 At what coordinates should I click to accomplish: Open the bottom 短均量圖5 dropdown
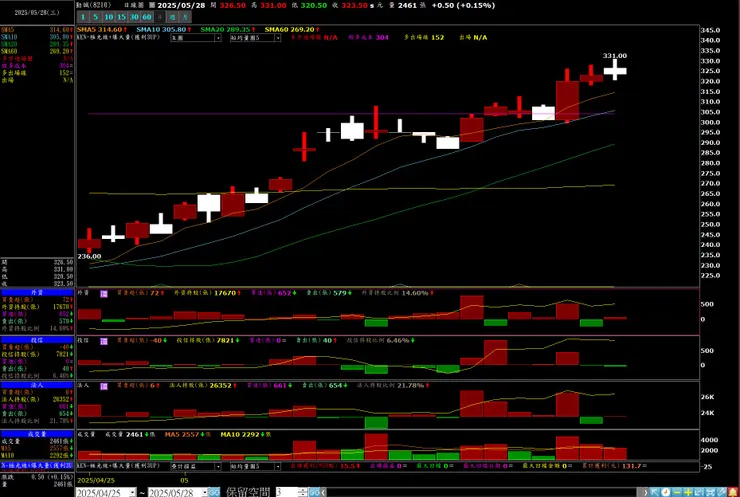(255, 466)
